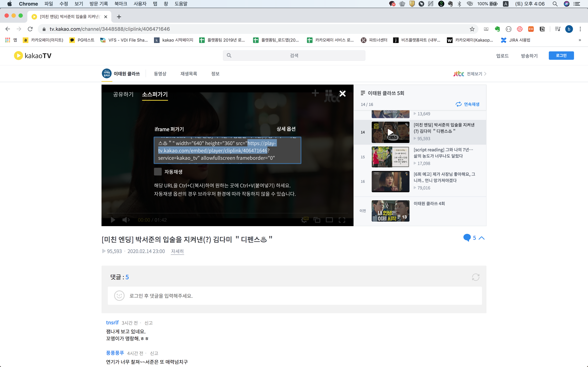588x367 pixels.
Task: Click the refresh comments icon
Action: pos(475,277)
